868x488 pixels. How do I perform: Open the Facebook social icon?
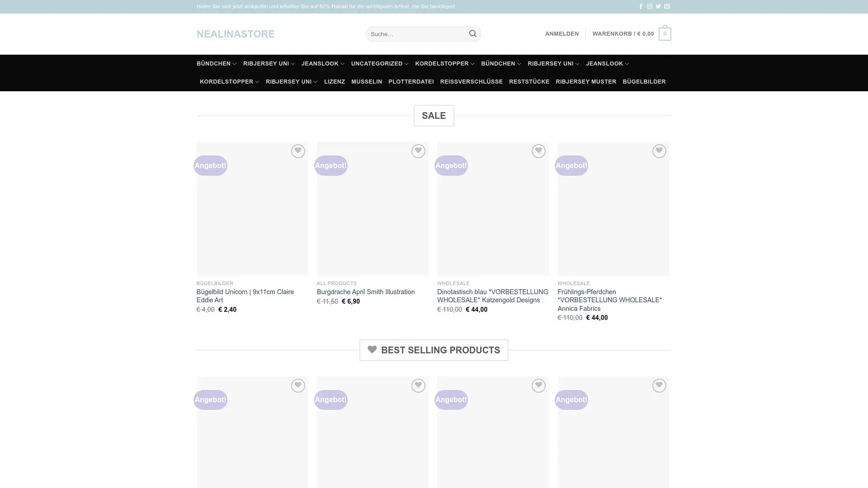pos(641,6)
